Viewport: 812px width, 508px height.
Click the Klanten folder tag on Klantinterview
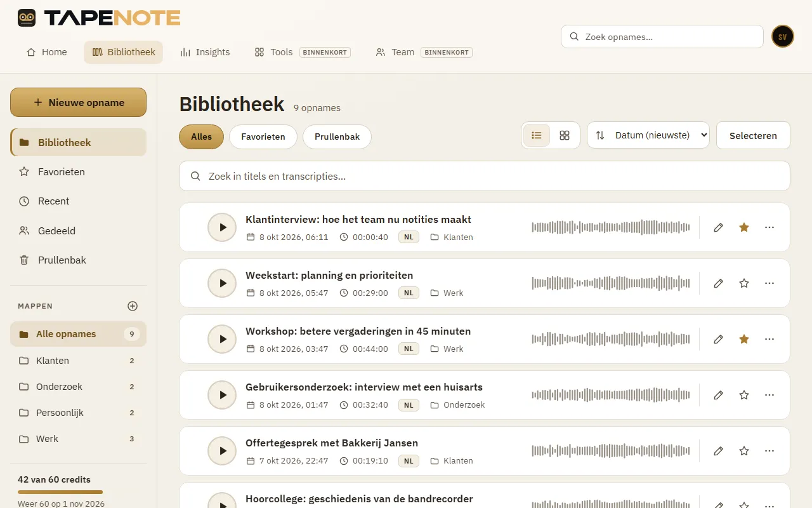tap(452, 237)
